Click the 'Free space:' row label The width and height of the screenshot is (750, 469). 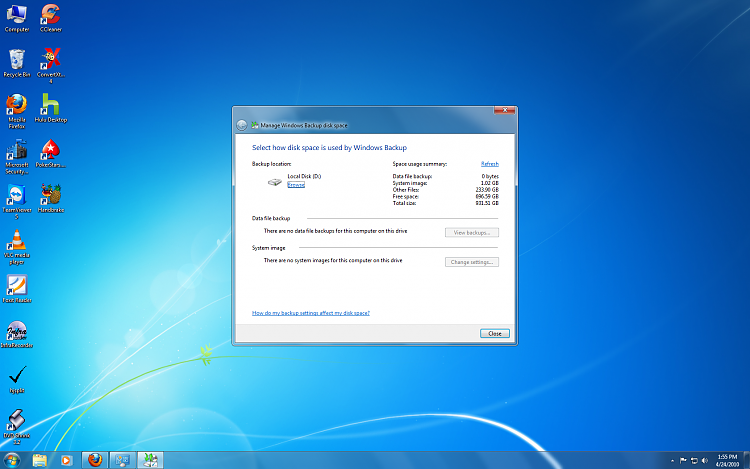click(406, 196)
